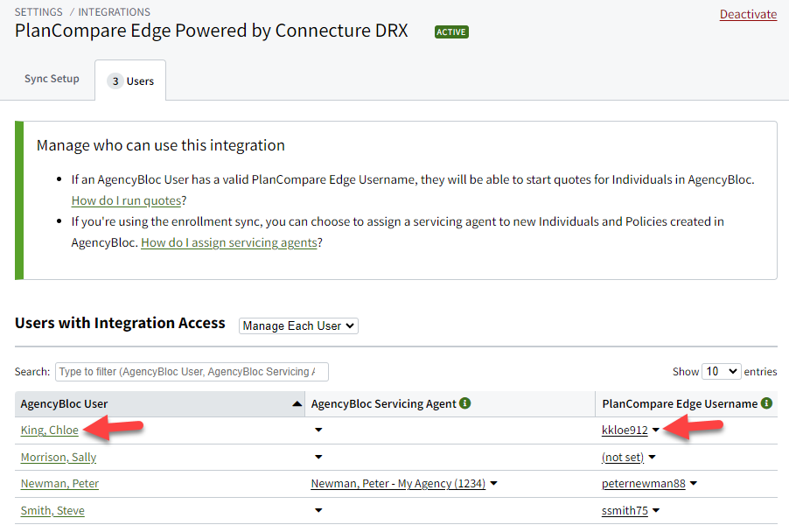Click the (not set) username for Sally Morrison

[623, 457]
